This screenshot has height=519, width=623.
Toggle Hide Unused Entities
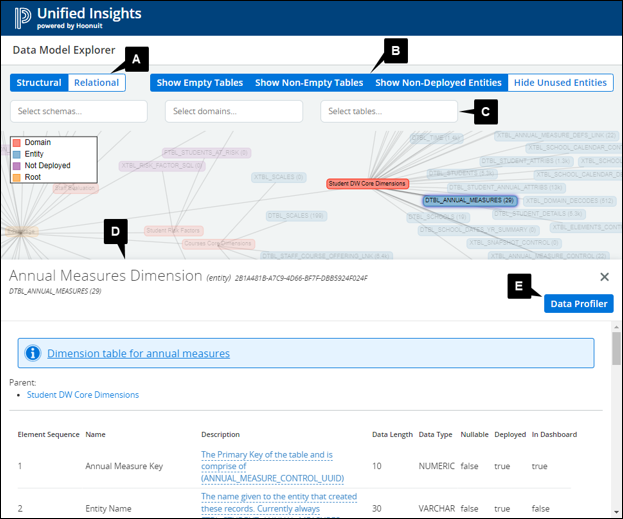(561, 83)
